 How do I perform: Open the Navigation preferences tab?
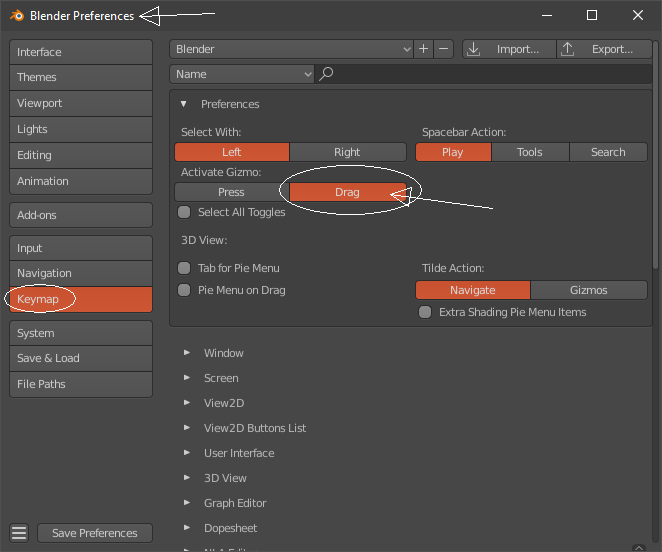coord(81,273)
